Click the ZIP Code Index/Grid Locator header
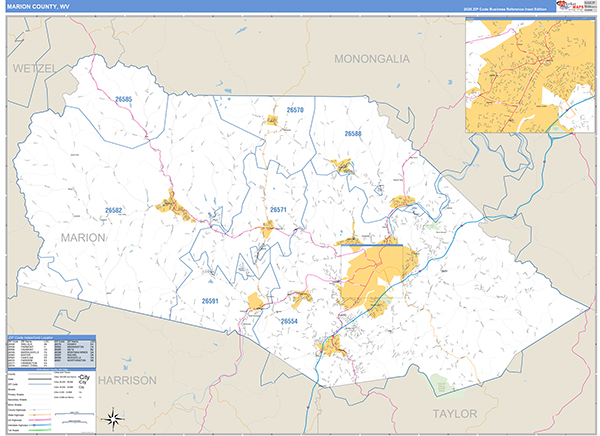 click(52, 338)
